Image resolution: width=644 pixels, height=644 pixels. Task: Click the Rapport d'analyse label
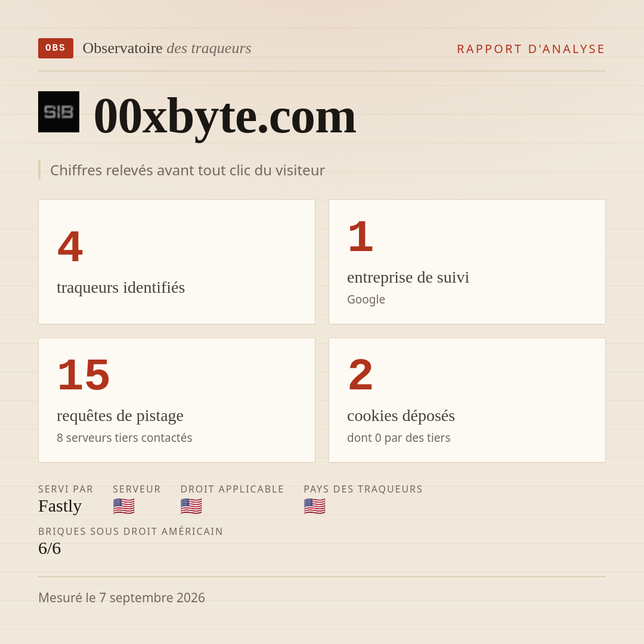(x=531, y=49)
